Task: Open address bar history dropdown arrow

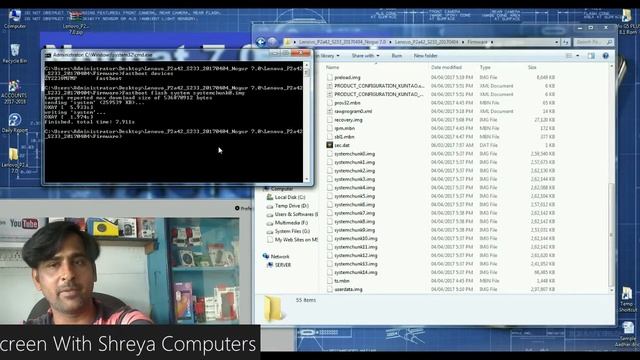Action: pos(556,42)
